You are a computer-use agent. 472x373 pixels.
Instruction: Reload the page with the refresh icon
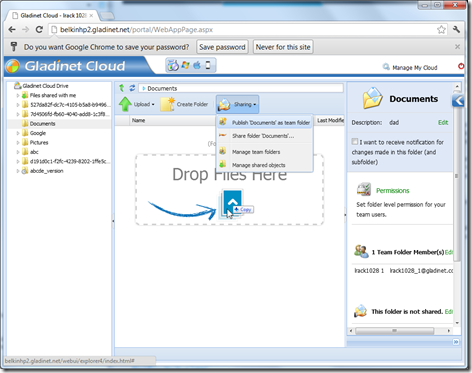click(x=39, y=30)
